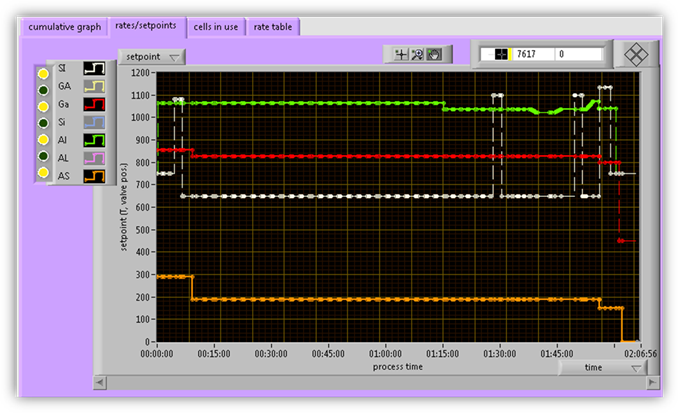Image resolution: width=678 pixels, height=413 pixels.
Task: Click the cursor mover diamond pad
Action: tap(635, 53)
